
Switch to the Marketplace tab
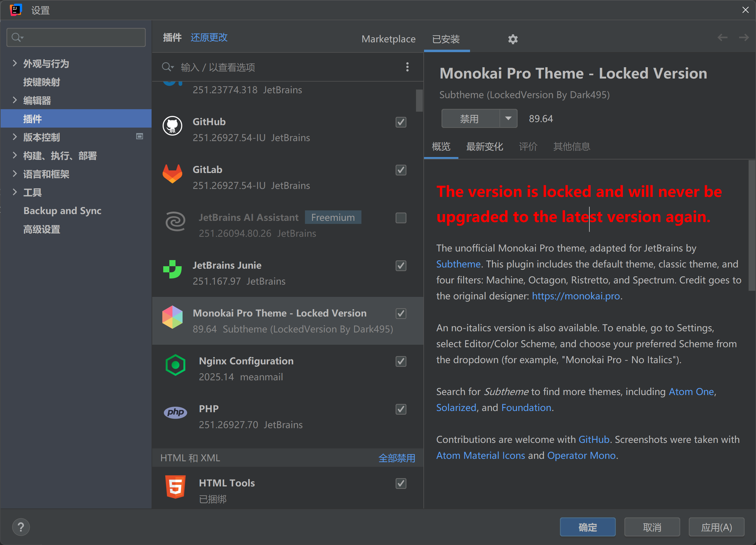pyautogui.click(x=388, y=39)
